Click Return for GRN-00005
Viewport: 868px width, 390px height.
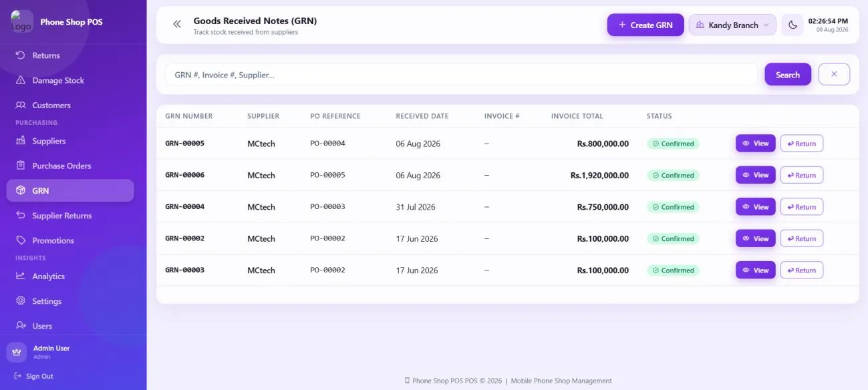pos(802,144)
